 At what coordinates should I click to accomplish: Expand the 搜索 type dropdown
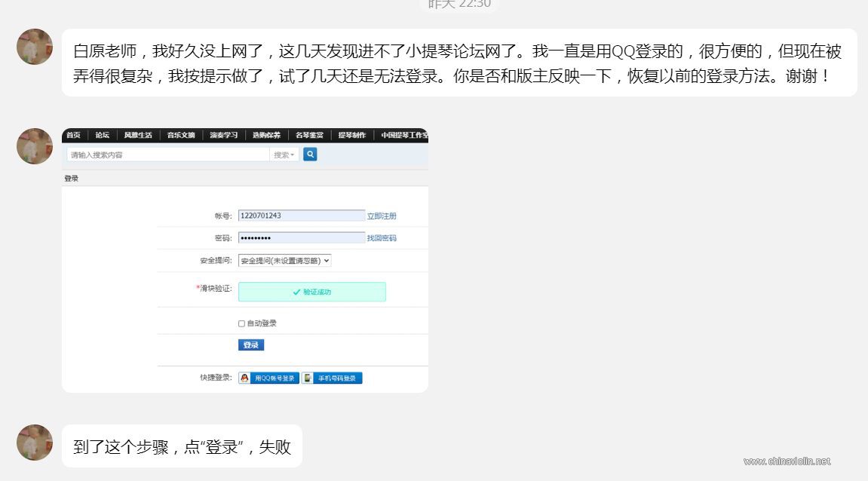click(284, 155)
